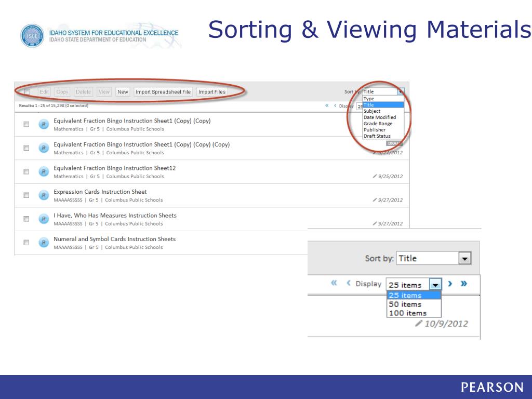This screenshot has height=399, width=532.
Task: Check Equivalent Fraction Bingo Instruction Sheet12 checkbox
Action: pos(26,171)
